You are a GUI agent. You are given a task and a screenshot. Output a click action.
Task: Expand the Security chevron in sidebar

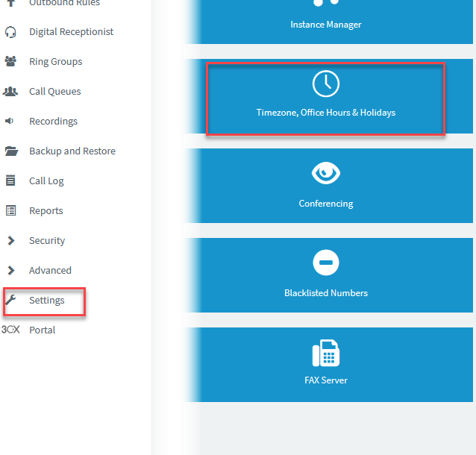[11, 240]
